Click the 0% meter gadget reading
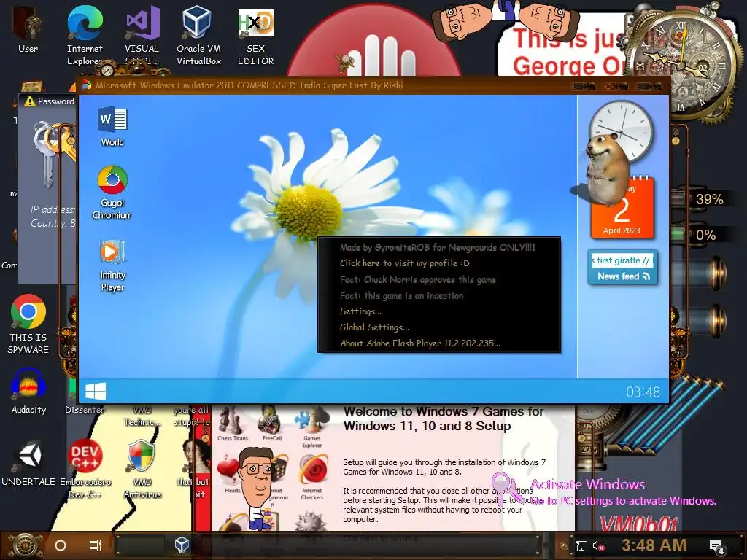747x560 pixels. [x=705, y=235]
